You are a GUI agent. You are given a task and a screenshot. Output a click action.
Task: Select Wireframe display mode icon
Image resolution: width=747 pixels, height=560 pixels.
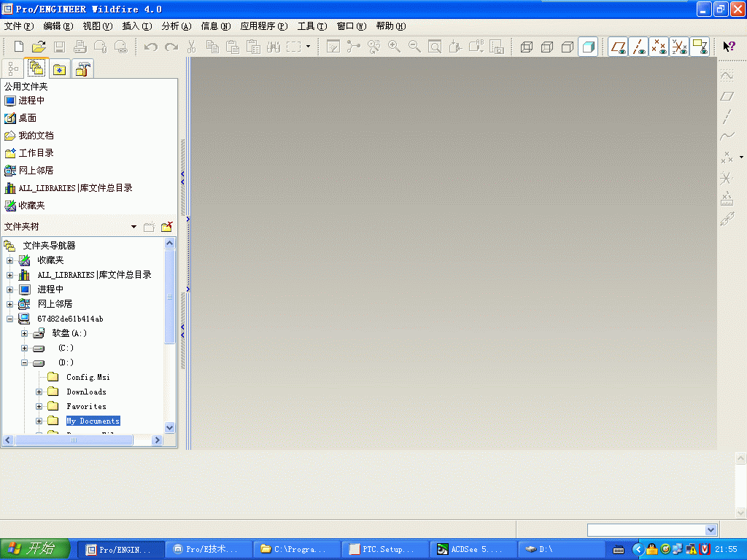pyautogui.click(x=527, y=46)
